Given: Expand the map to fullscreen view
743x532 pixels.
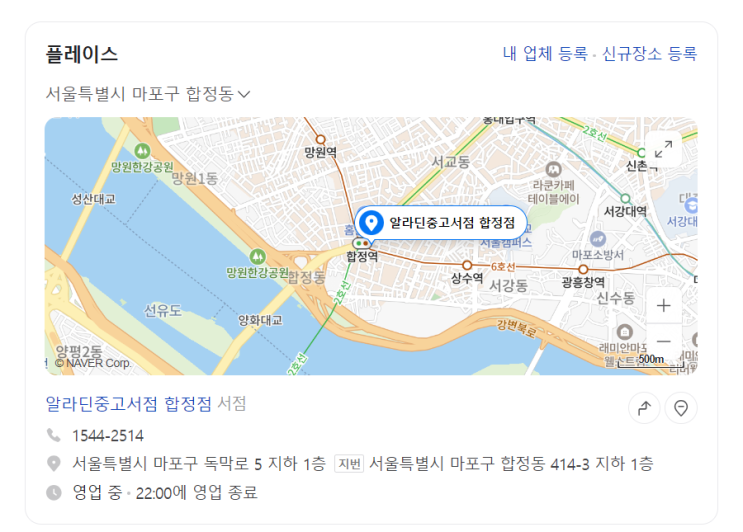Looking at the screenshot, I should point(663,149).
